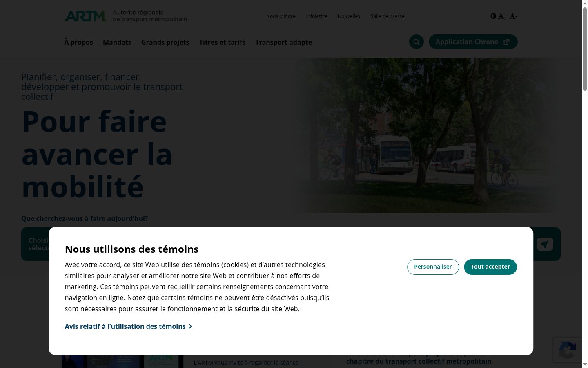This screenshot has width=588, height=368.
Task: Click the hero photo of buses and cyclists
Action: pos(426,135)
